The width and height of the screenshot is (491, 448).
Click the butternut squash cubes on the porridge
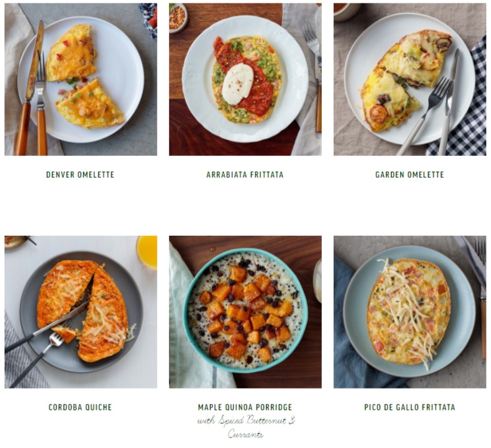[246, 315]
